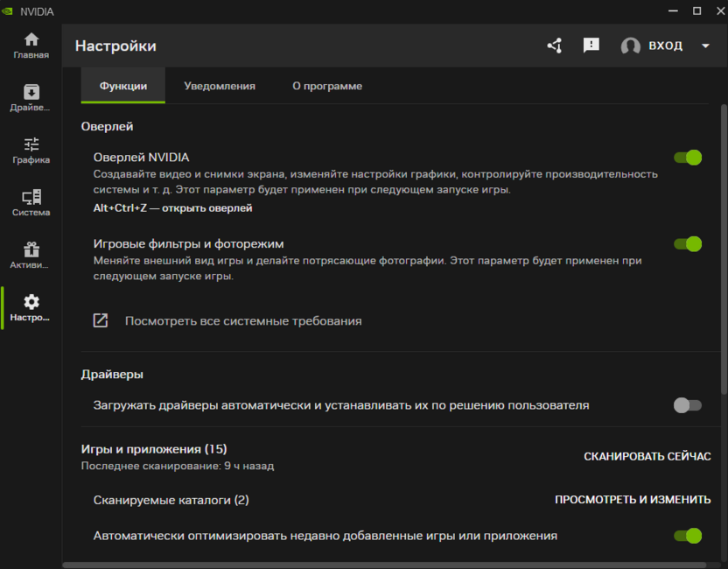The height and width of the screenshot is (569, 728).
Task: Click the share icon in header
Action: coord(555,46)
